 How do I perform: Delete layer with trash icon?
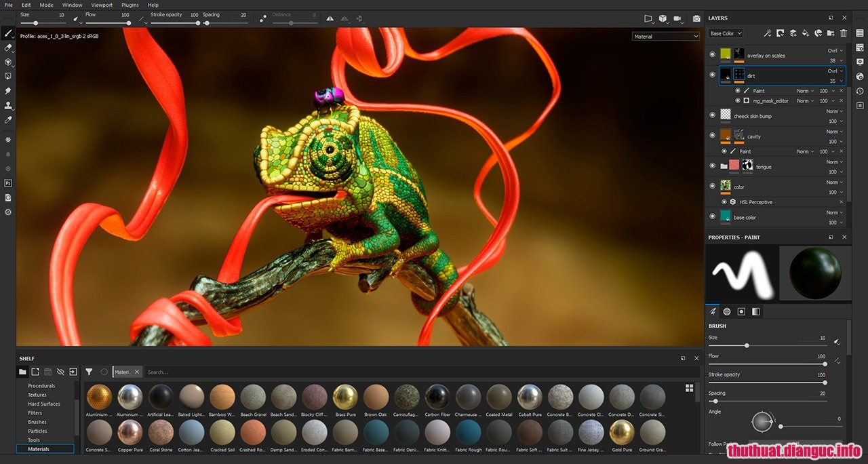[x=844, y=33]
